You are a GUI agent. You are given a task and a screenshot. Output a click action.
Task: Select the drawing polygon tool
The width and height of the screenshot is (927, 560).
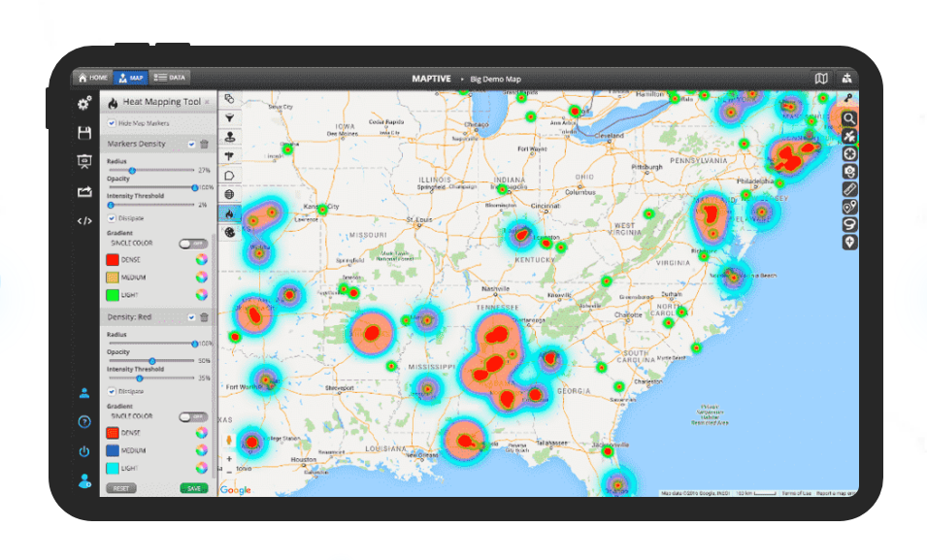(x=229, y=176)
